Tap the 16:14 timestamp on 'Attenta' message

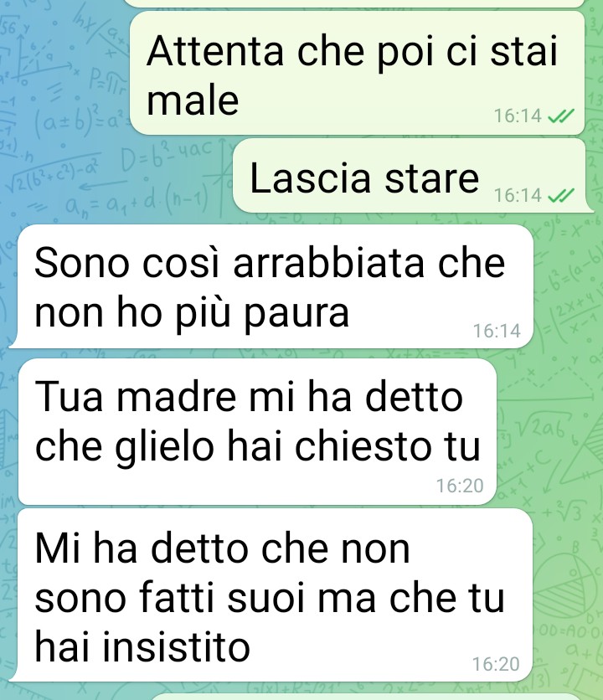tap(518, 116)
